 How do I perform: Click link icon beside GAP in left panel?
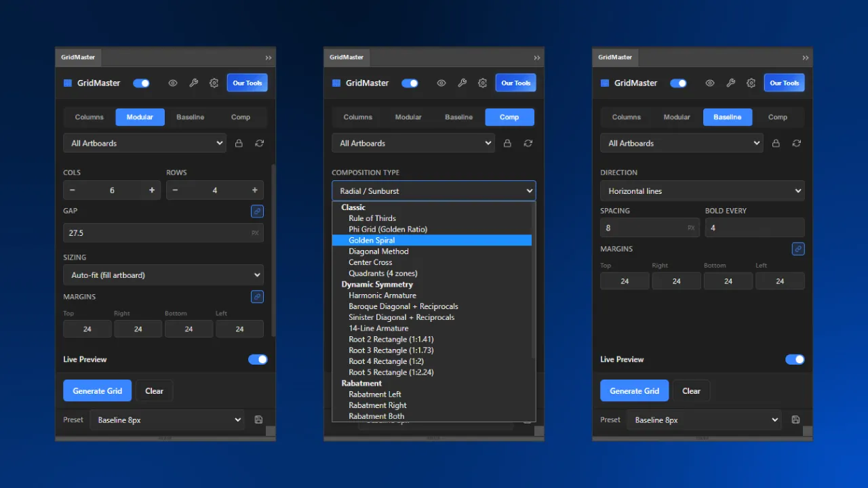coord(257,211)
